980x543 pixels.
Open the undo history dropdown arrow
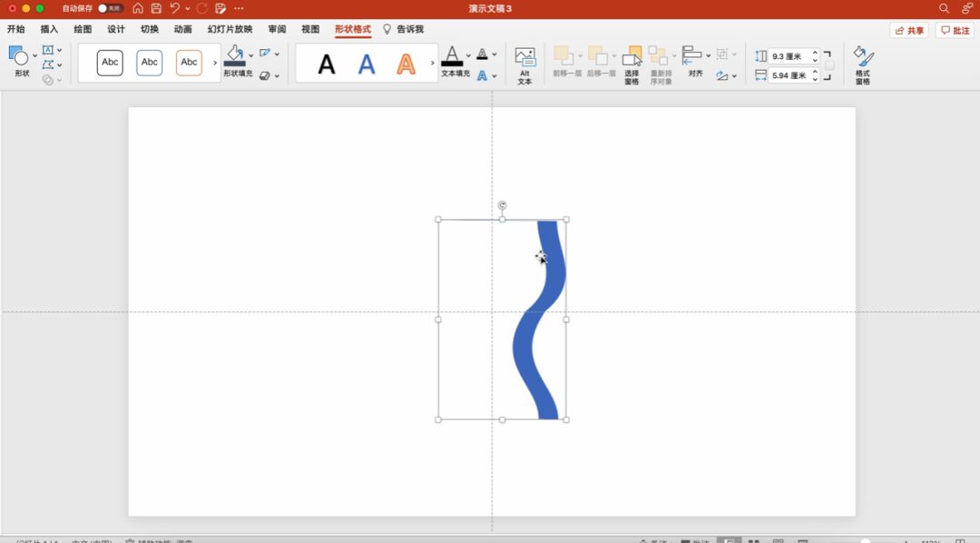pos(188,8)
